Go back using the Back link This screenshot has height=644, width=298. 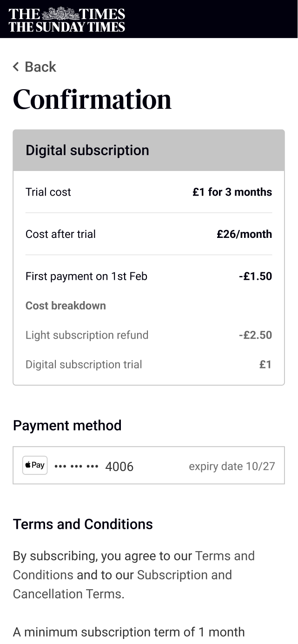click(40, 67)
